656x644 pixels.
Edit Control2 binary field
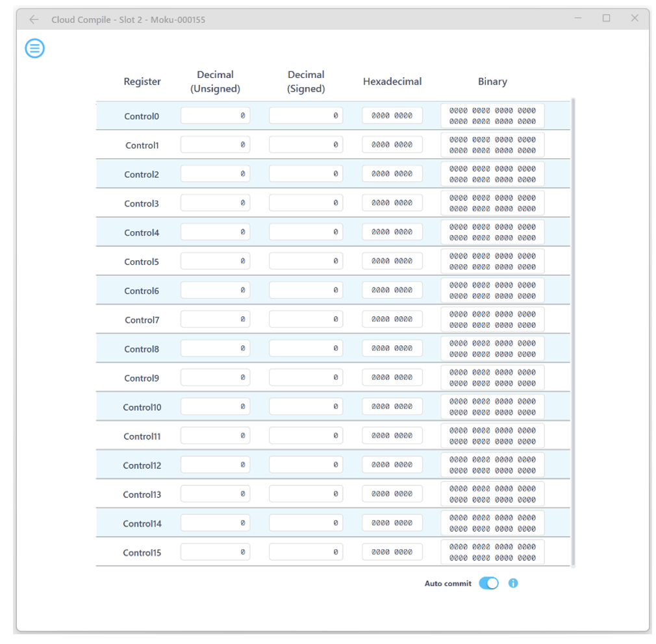tap(492, 174)
